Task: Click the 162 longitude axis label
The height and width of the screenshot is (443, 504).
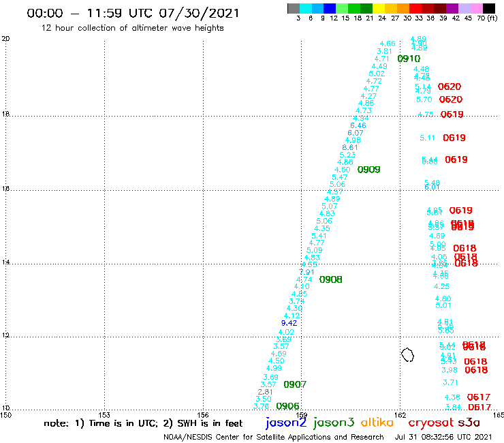Action: click(x=400, y=415)
